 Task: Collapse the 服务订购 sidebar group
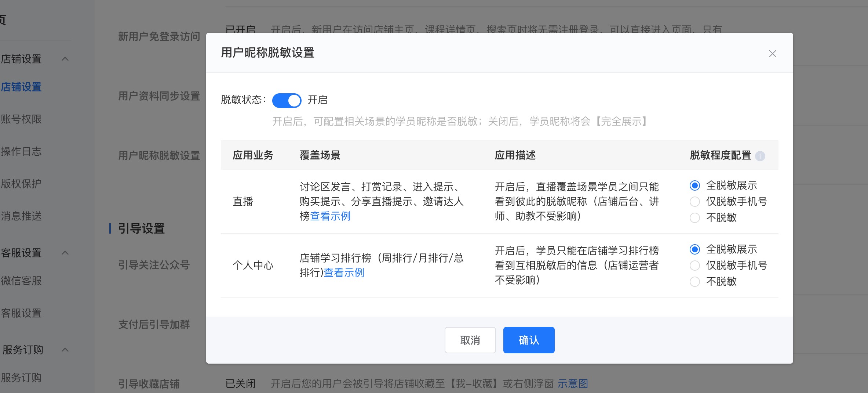pos(65,350)
